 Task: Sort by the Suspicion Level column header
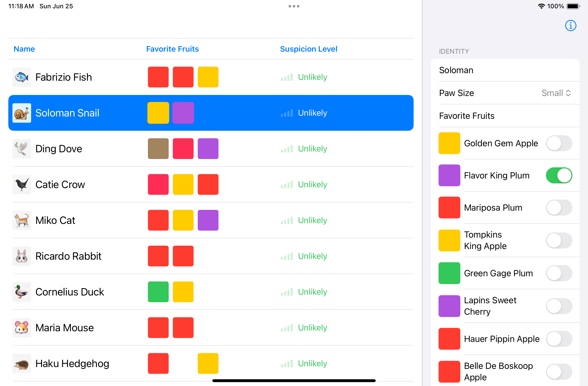point(309,49)
